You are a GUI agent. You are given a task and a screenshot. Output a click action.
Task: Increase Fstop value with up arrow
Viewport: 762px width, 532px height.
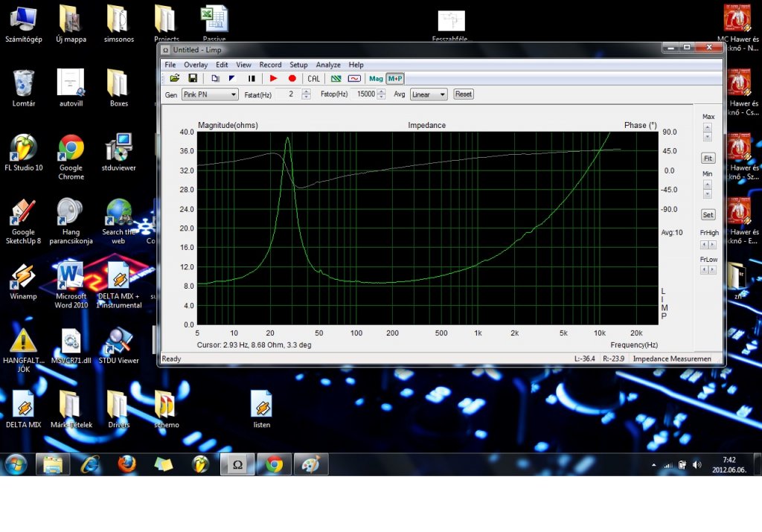tap(381, 92)
